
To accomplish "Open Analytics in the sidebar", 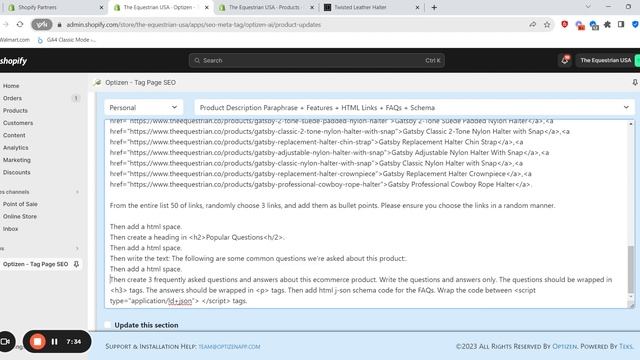I will click(x=16, y=148).
